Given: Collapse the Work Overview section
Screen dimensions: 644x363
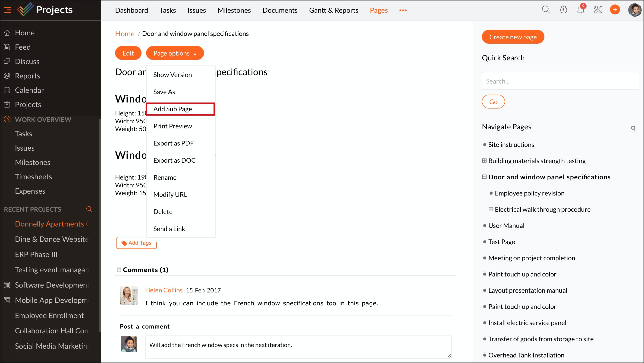Looking at the screenshot, I should click(7, 119).
